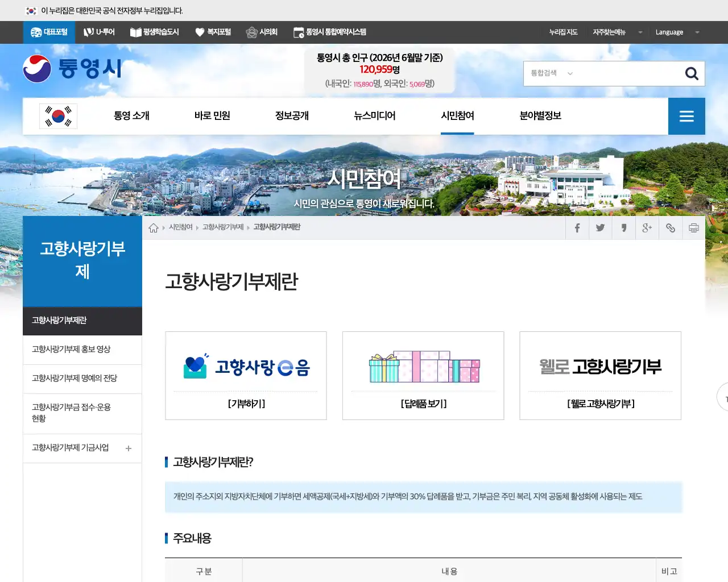
Task: Open 고향사랑기부제 명예의 전당 sidebar item
Action: (82, 379)
